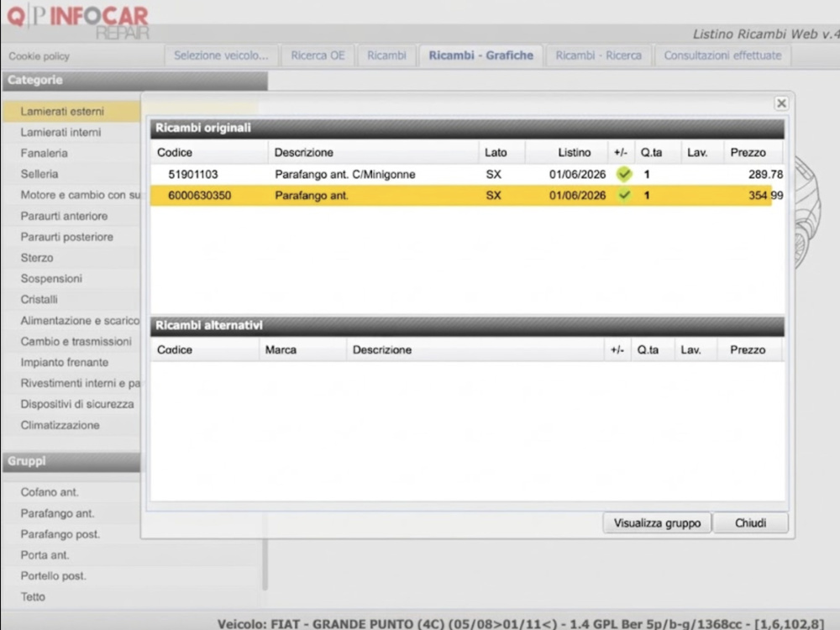Select the Rivestimenti interni category
Image resolution: width=840 pixels, height=630 pixels.
click(x=71, y=383)
